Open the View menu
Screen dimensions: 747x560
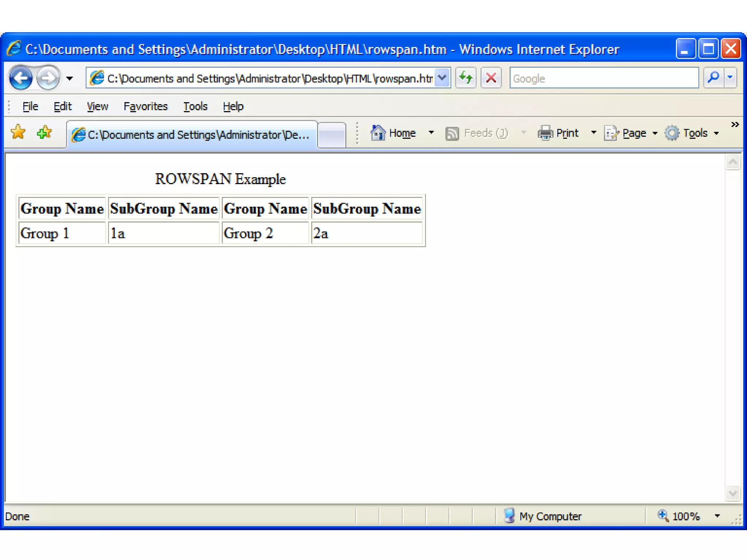point(97,106)
